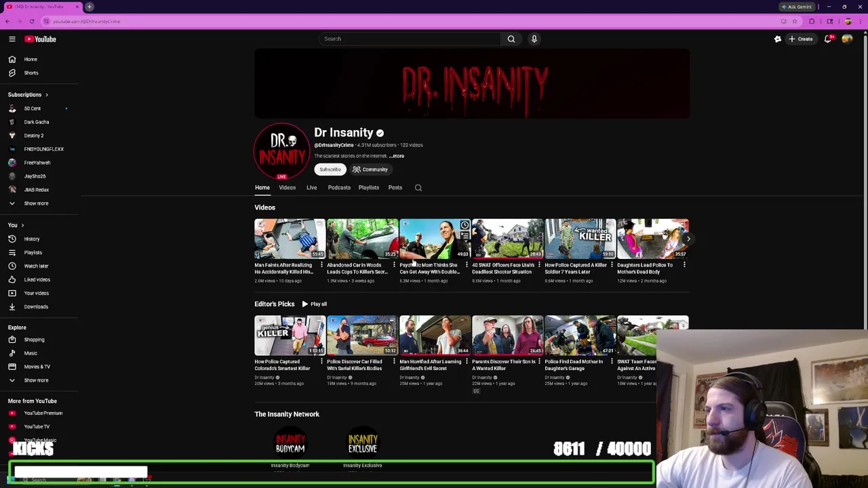This screenshot has height=488, width=868.
Task: Switch to the Playlists tab
Action: [x=369, y=188]
